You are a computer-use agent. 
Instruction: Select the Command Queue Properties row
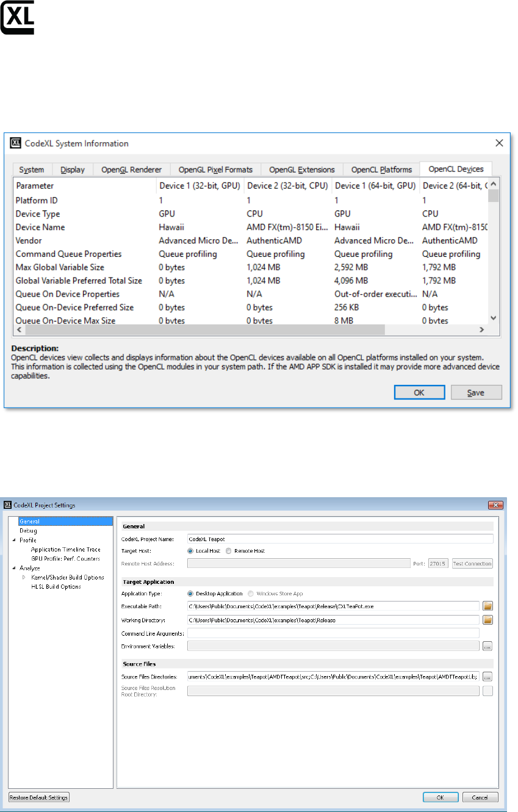pos(251,254)
